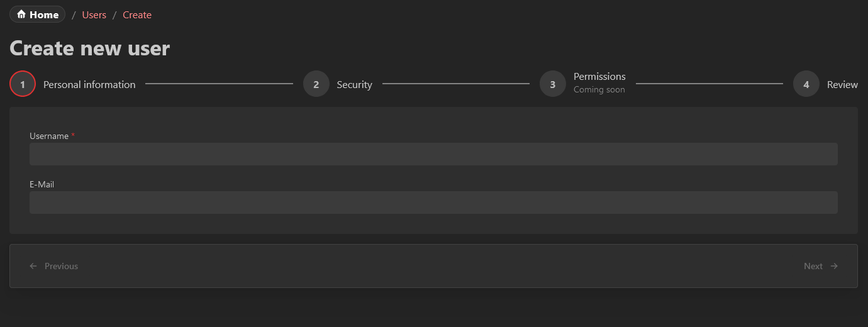Click the E-Mail field label

click(42, 184)
